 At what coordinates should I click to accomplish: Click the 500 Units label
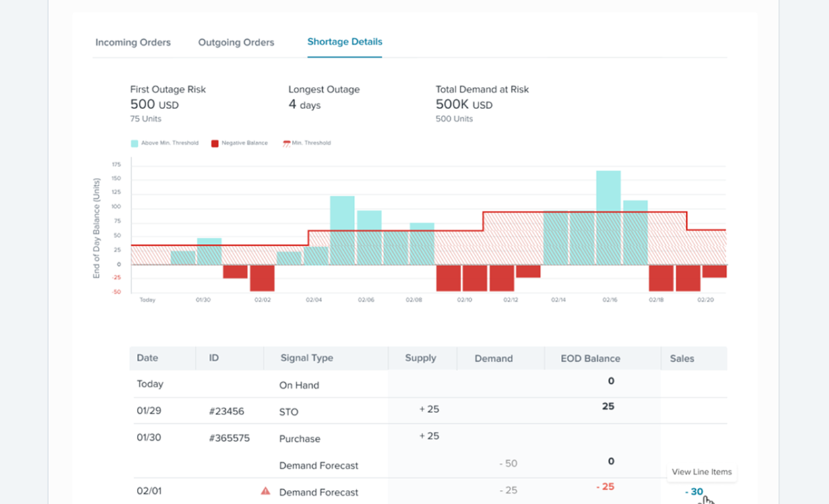coord(454,119)
